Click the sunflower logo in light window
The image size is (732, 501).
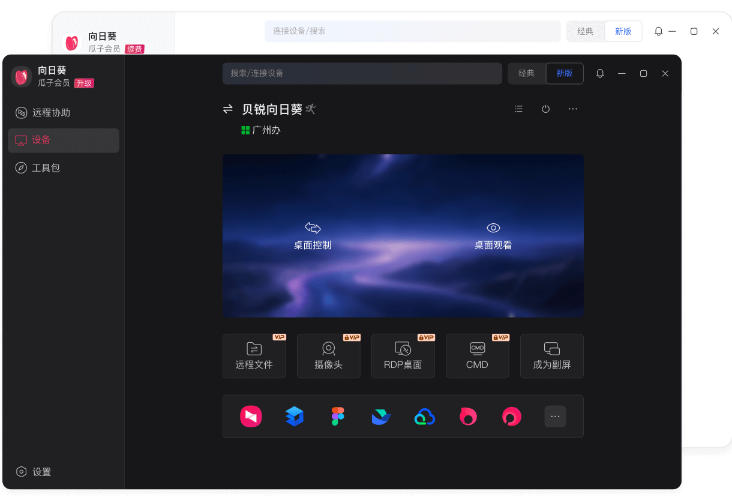71,43
